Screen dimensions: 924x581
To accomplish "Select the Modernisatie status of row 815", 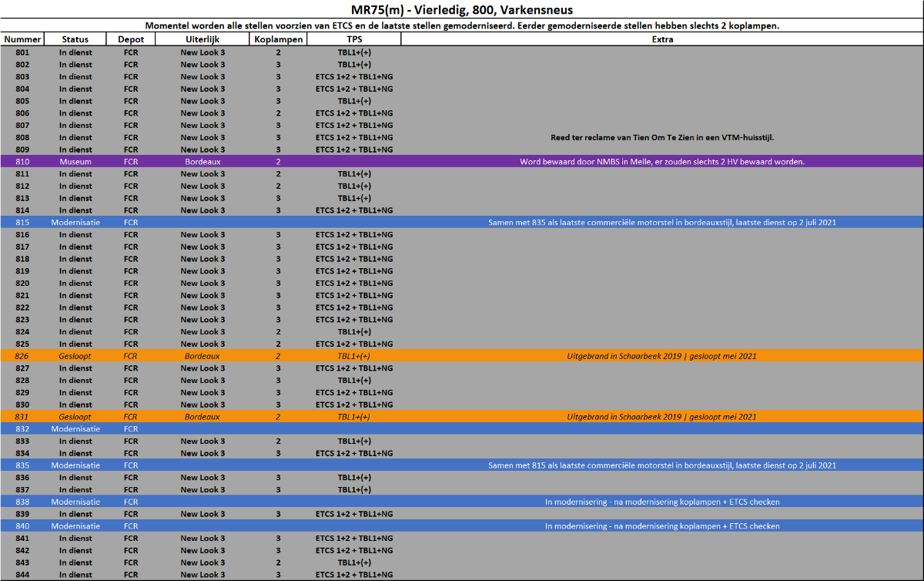I will [x=75, y=222].
